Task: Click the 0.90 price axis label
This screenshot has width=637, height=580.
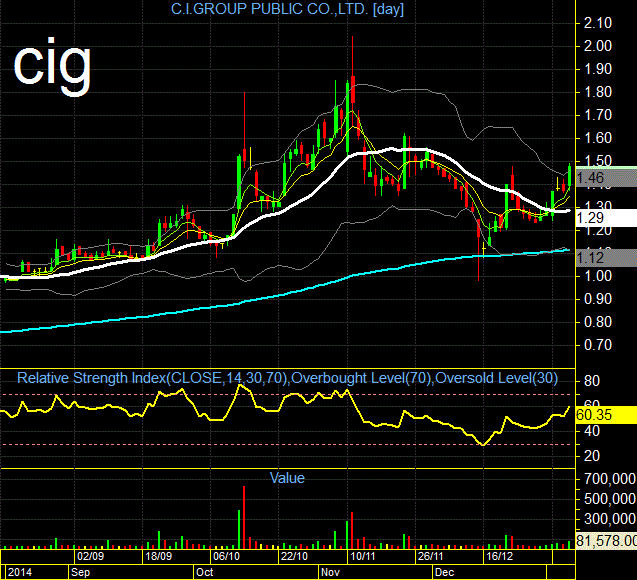Action: click(598, 299)
